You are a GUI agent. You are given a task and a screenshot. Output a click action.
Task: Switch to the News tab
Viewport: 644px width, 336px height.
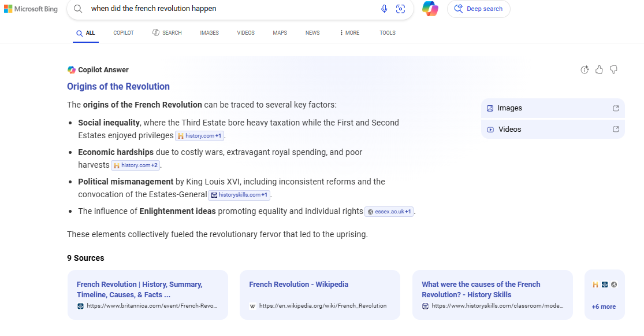point(312,33)
